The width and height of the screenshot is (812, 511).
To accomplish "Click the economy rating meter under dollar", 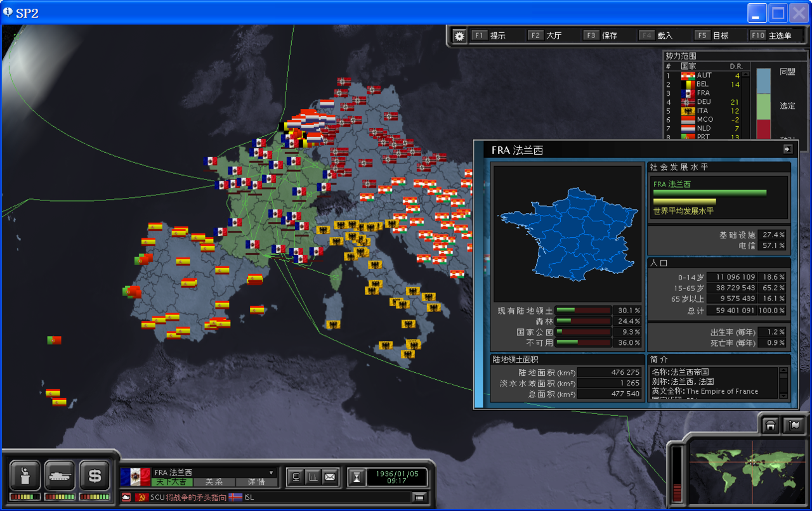I will [95, 496].
